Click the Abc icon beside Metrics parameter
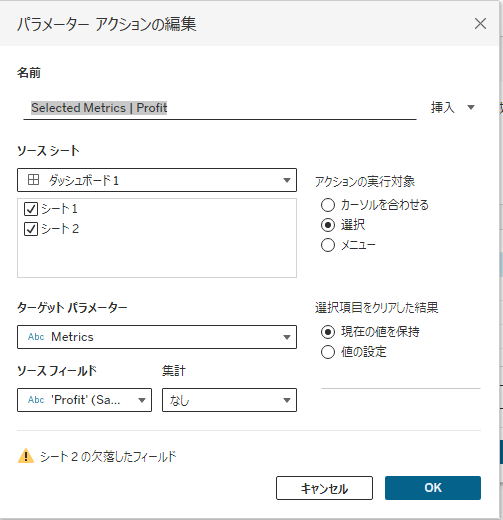 pyautogui.click(x=36, y=337)
